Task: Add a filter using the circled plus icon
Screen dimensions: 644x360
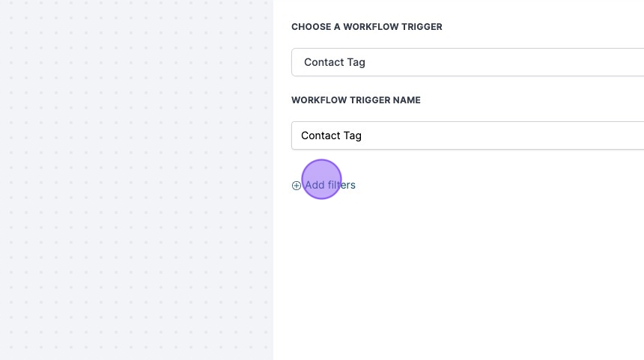Action: point(297,186)
